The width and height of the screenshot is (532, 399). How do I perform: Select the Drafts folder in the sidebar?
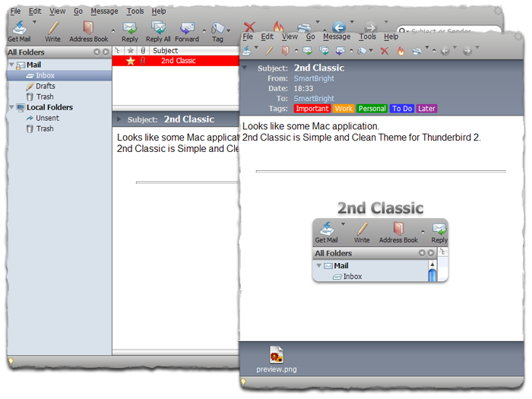coord(45,86)
